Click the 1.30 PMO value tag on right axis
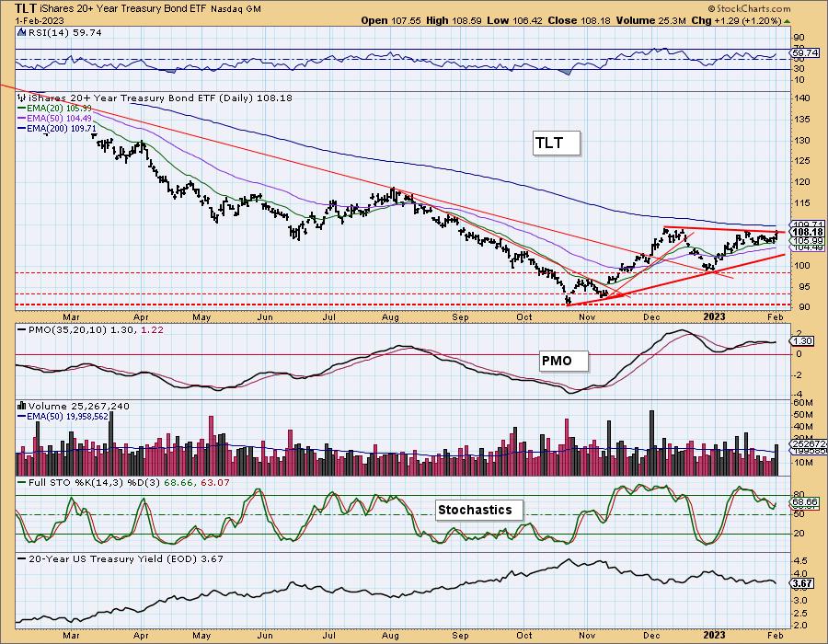This screenshot has width=828, height=644. pos(801,341)
